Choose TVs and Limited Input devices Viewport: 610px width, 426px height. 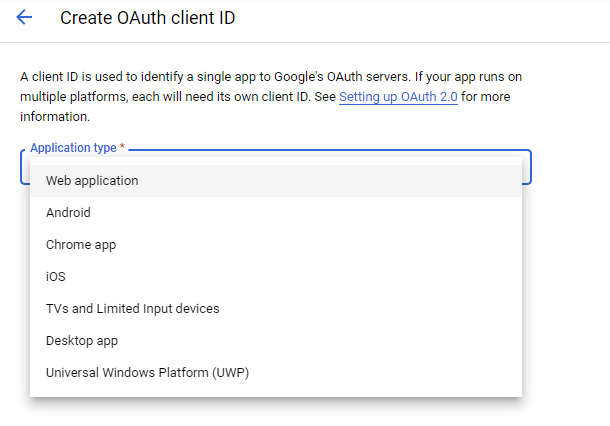pyautogui.click(x=276, y=309)
